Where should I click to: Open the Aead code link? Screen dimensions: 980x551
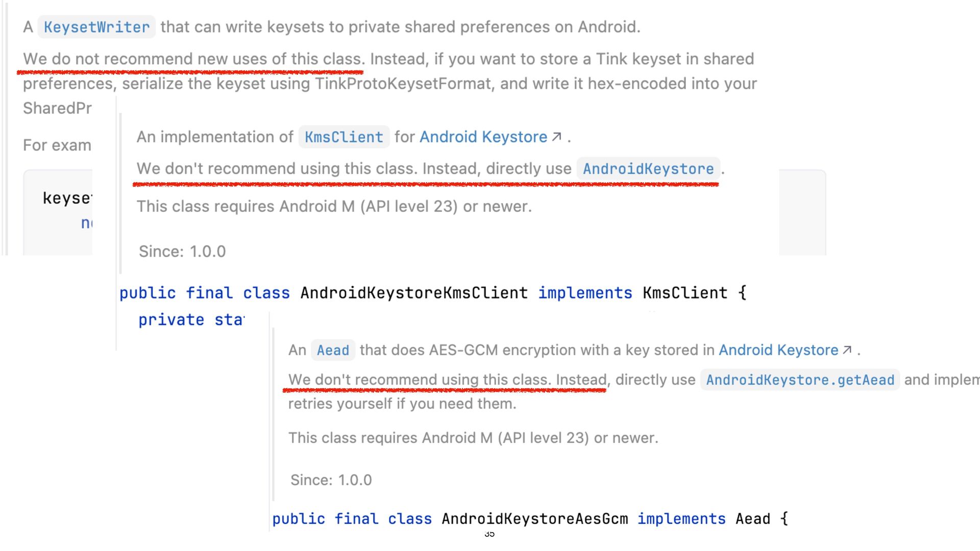pyautogui.click(x=333, y=350)
